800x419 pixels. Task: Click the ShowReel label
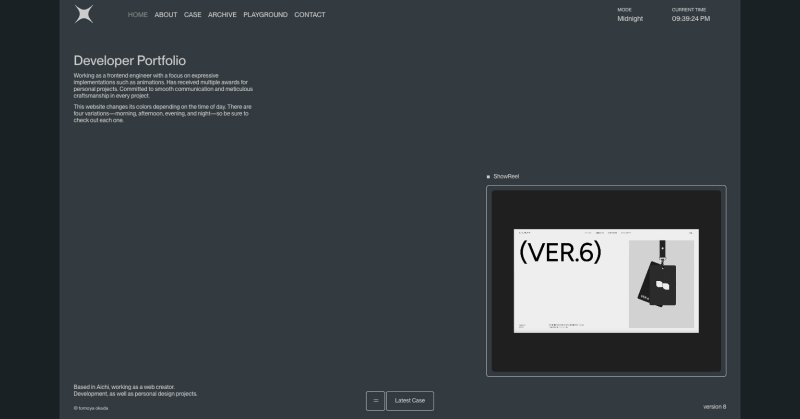pyautogui.click(x=506, y=176)
